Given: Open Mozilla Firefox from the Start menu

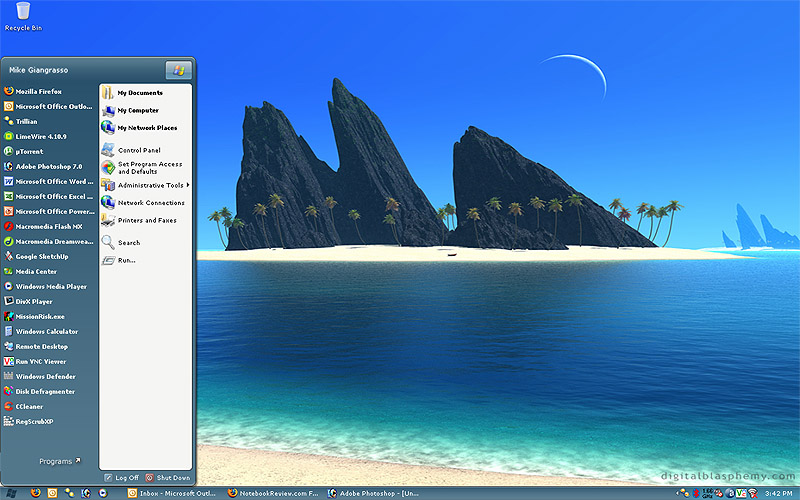Looking at the screenshot, I should (34, 91).
